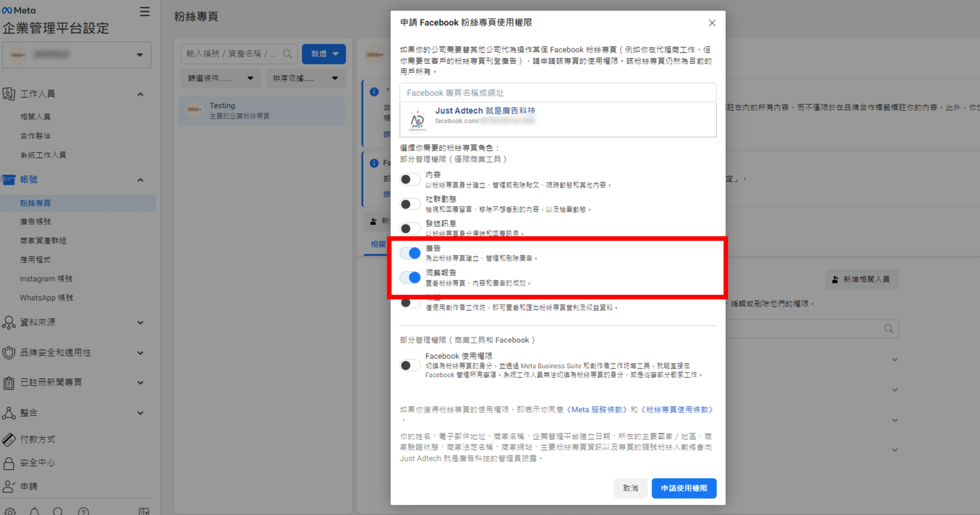This screenshot has width=980, height=515.
Task: Open the 排序依據 sort dropdown
Action: coord(305,78)
